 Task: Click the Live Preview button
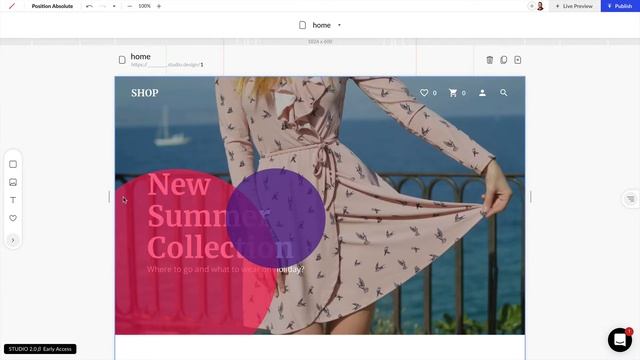pos(574,6)
